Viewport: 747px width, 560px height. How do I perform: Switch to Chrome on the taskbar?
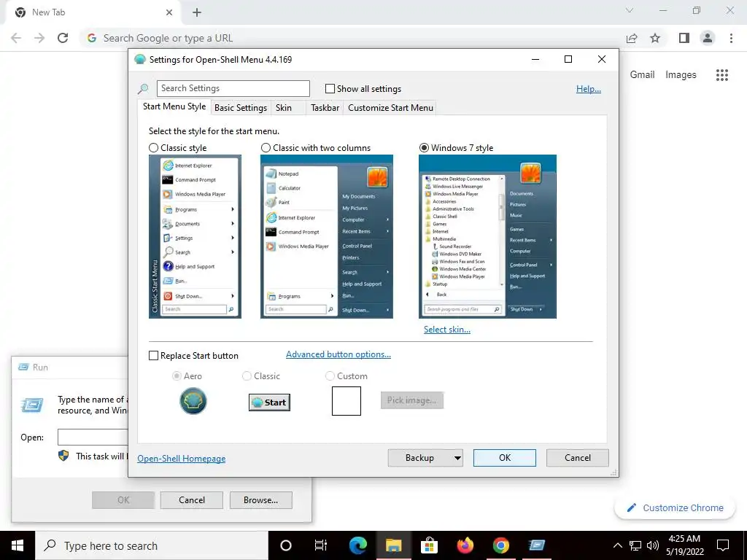click(x=500, y=545)
